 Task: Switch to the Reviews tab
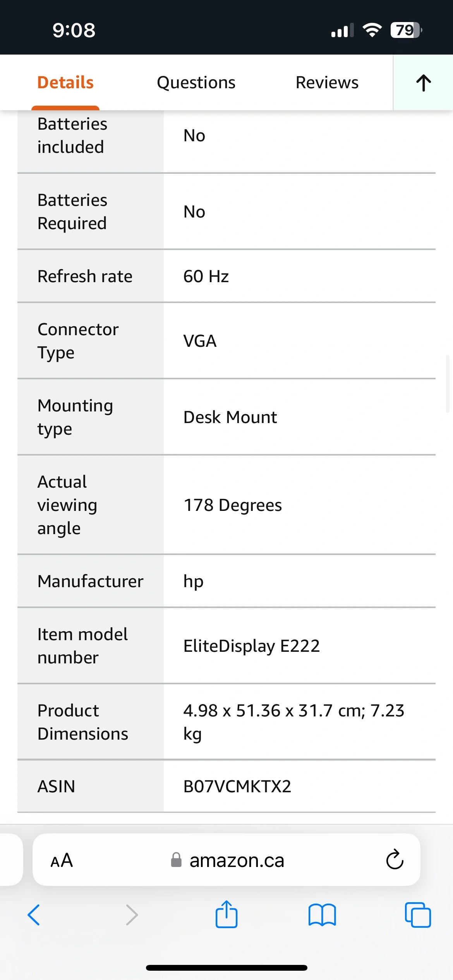point(327,82)
